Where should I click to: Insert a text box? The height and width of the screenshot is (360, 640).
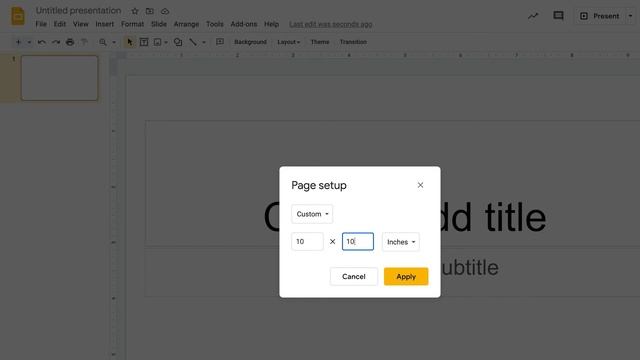point(144,42)
